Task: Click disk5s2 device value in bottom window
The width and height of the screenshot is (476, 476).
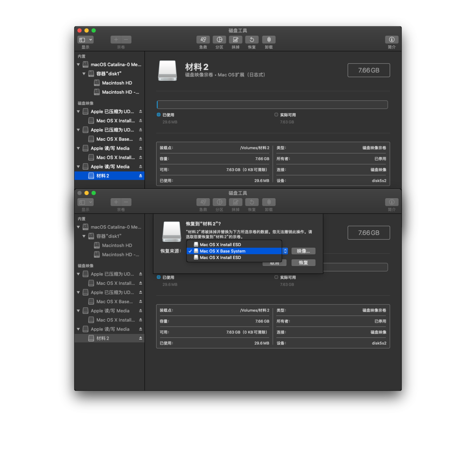Action: [379, 343]
